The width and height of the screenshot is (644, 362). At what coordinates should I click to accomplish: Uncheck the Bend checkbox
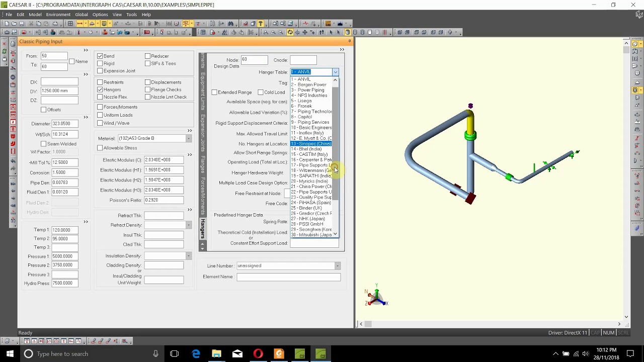pyautogui.click(x=100, y=56)
